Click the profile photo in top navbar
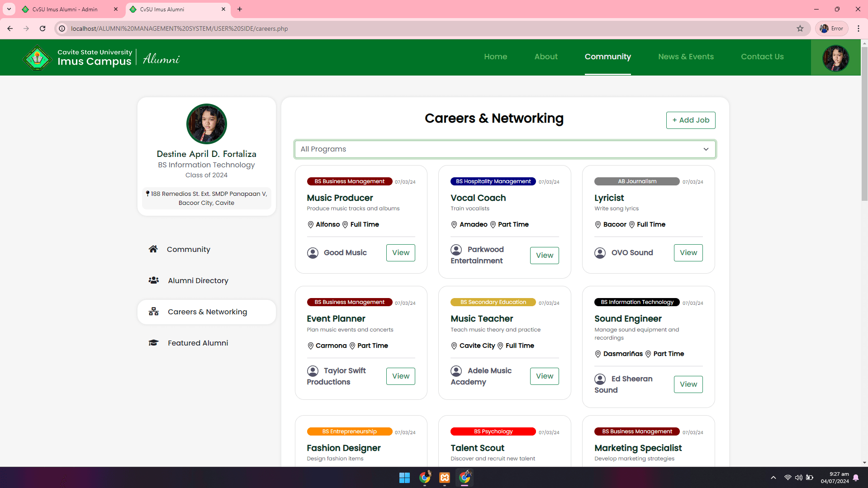The image size is (868, 488). pyautogui.click(x=835, y=58)
